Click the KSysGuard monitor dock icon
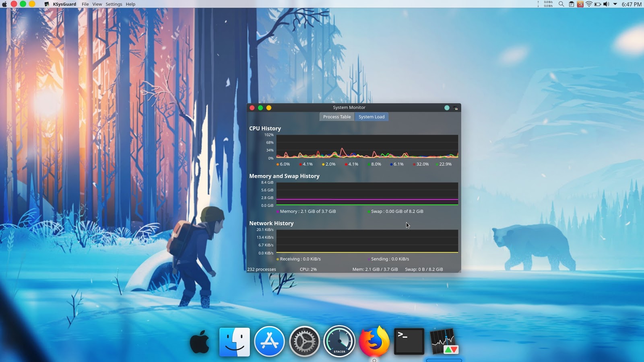This screenshot has width=644, height=362. click(444, 342)
